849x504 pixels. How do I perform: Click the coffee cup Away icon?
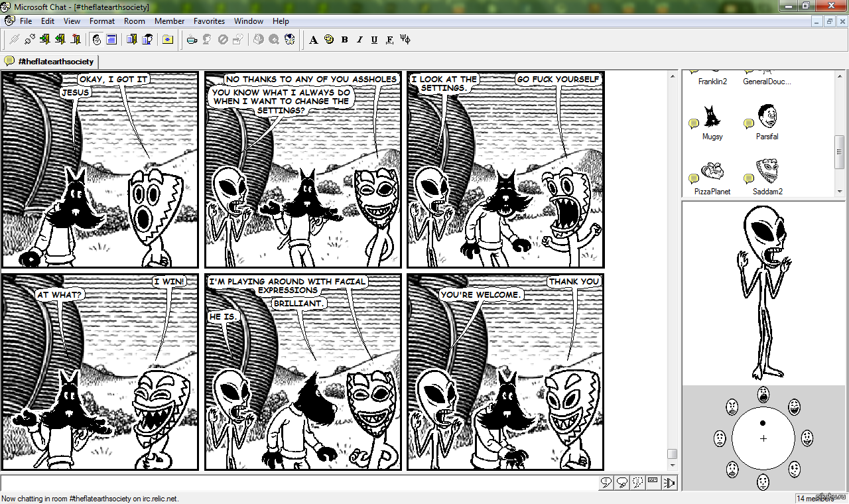click(192, 40)
